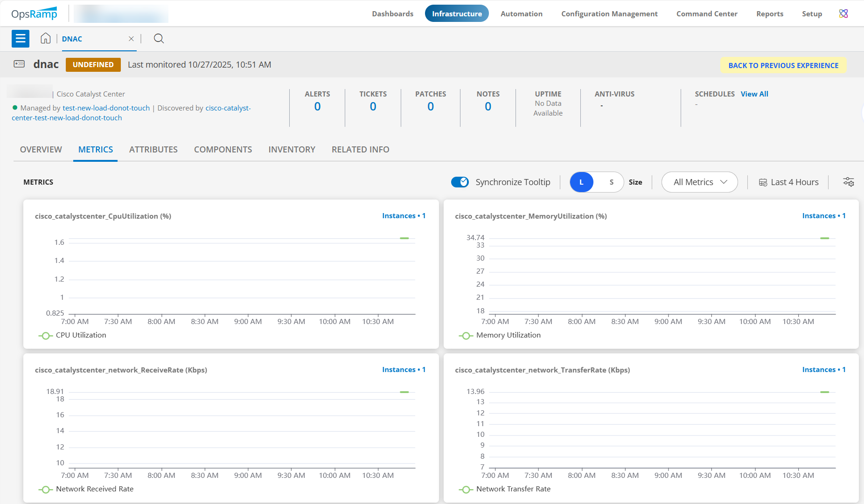This screenshot has width=864, height=504.
Task: Open View All schedules link
Action: [x=754, y=94]
